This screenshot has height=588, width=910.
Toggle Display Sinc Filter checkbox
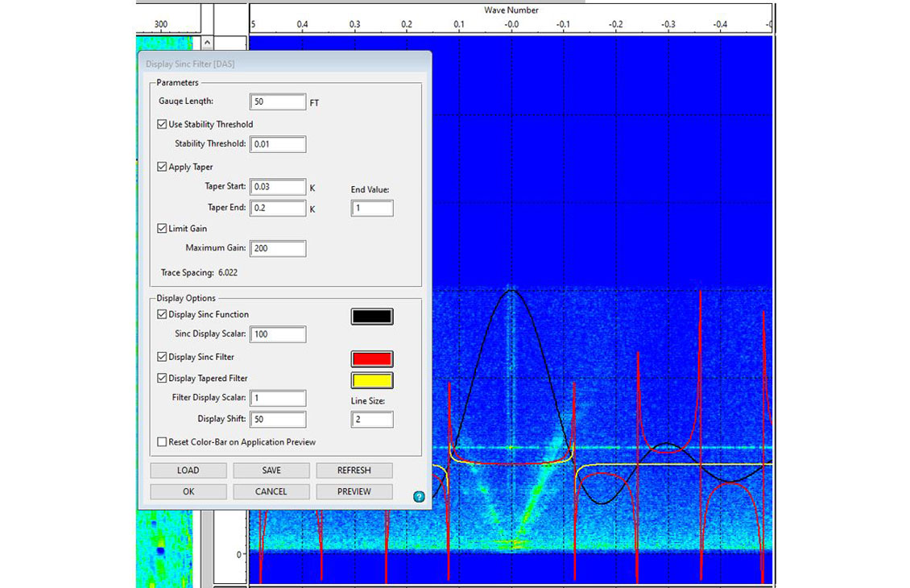point(163,357)
